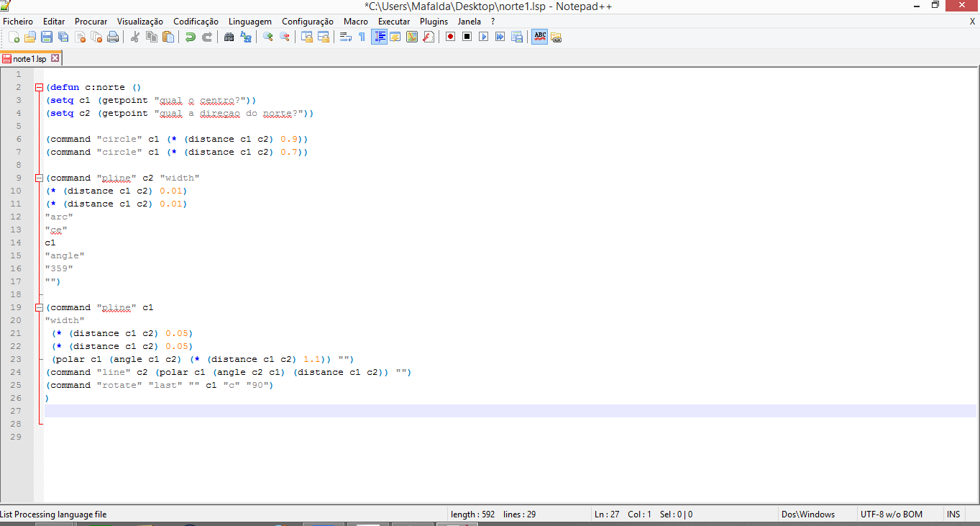Click the Zoom In magnifier icon
This screenshot has width=980, height=526.
coord(268,37)
